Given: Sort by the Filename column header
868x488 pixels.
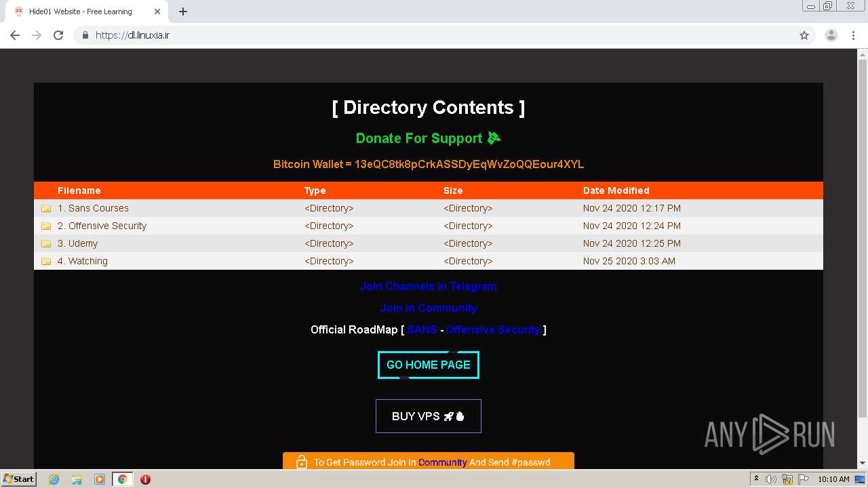Looking at the screenshot, I should pos(79,190).
